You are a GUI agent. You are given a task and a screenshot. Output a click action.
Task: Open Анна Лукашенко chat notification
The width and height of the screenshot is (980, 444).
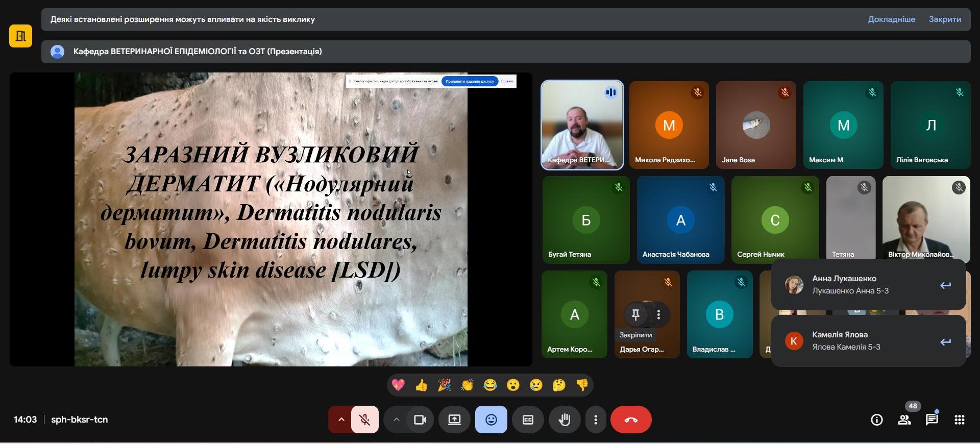coord(868,285)
